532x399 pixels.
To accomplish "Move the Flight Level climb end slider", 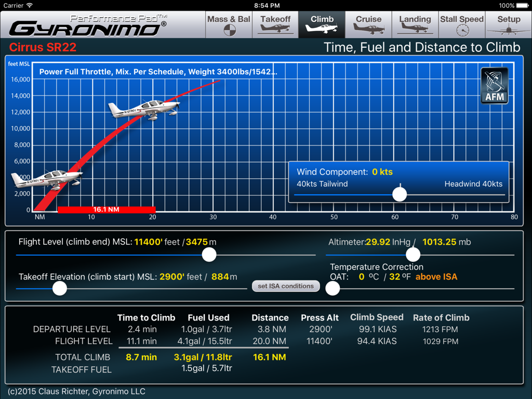I will [209, 255].
